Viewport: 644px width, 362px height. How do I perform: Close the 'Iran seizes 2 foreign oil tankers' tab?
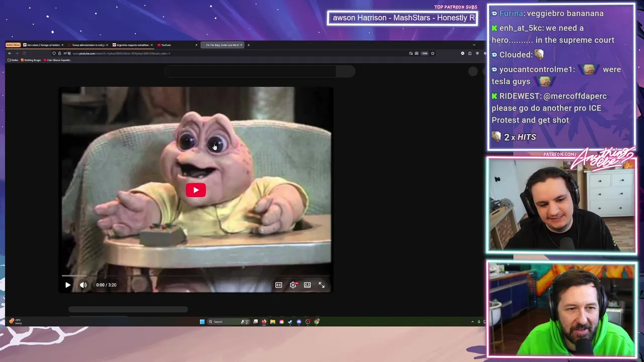point(62,45)
